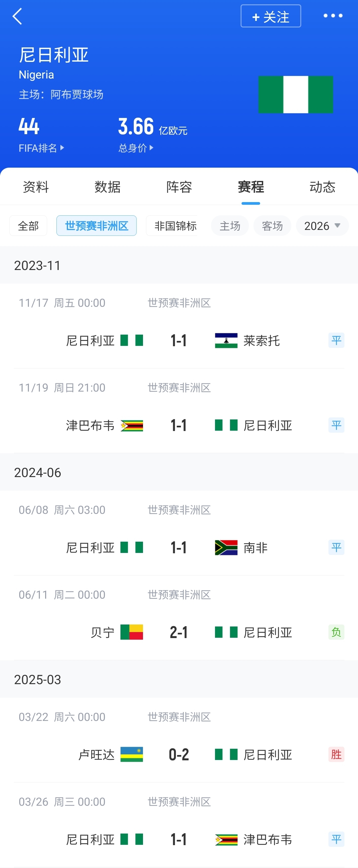Toggle the 客场 away filter
358x868 pixels.
click(x=272, y=226)
